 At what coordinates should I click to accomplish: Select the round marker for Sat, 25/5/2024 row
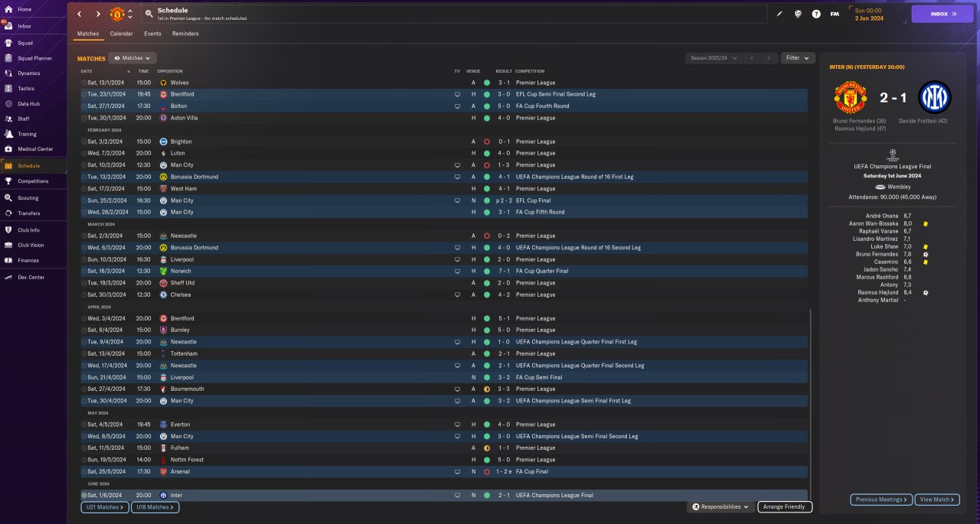click(84, 472)
